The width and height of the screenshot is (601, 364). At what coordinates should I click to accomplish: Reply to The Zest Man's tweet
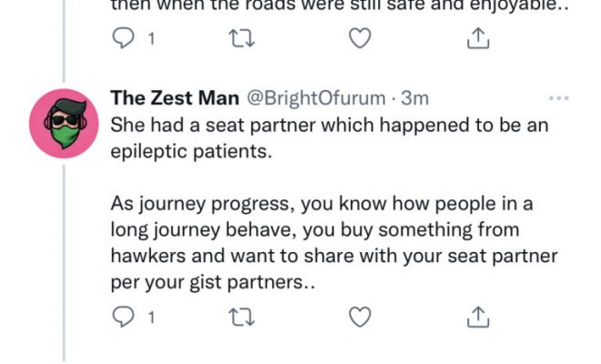click(121, 317)
